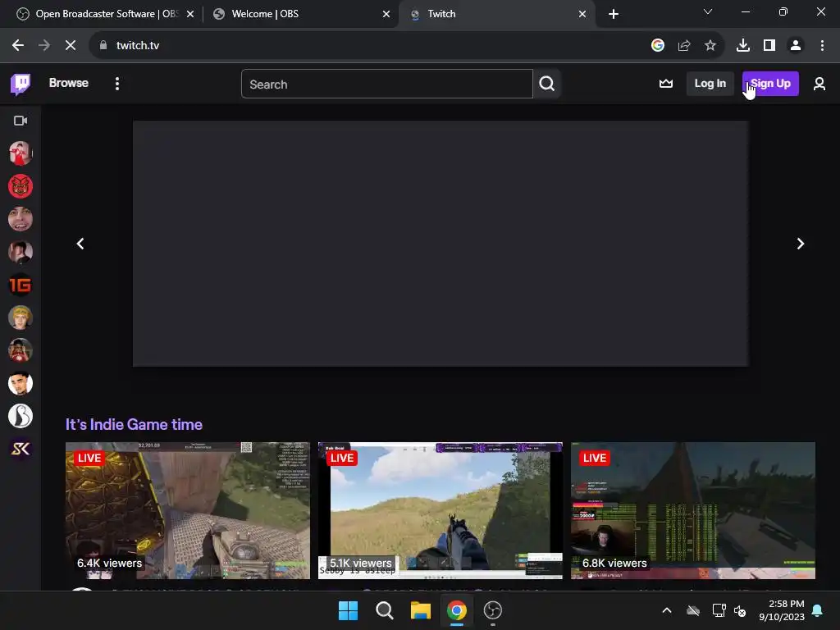Image resolution: width=840 pixels, height=630 pixels.
Task: Open Chrome three-dot menu
Action: [822, 46]
